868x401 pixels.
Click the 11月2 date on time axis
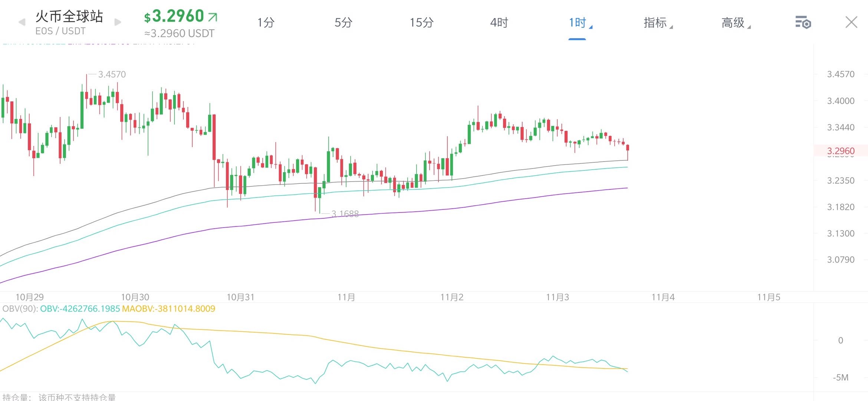[452, 297]
